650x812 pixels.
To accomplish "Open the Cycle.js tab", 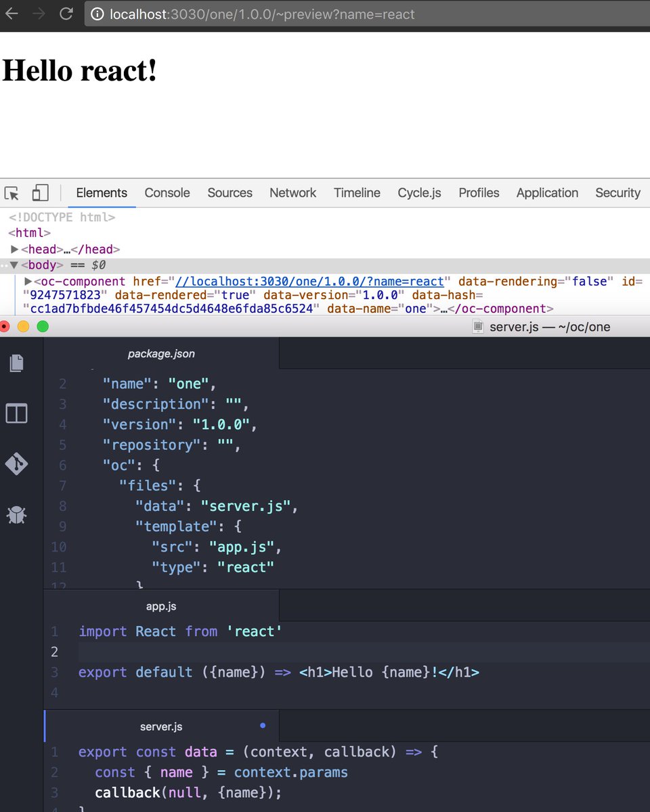I will click(419, 193).
